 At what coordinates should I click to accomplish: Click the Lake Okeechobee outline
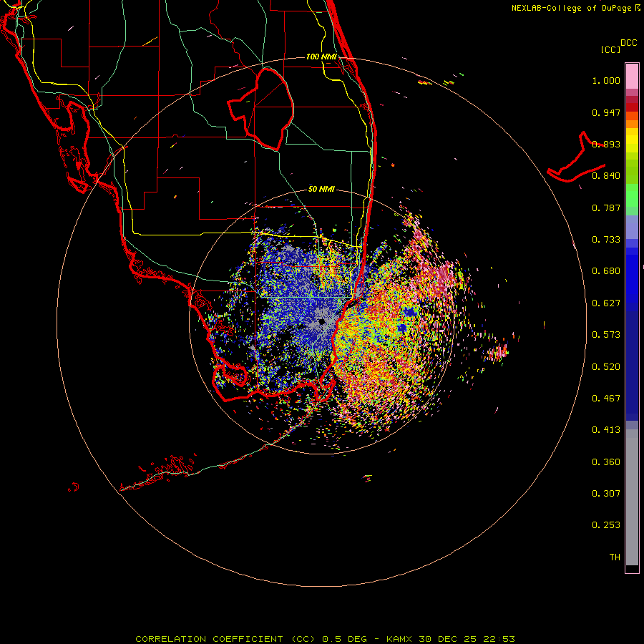coord(260,109)
